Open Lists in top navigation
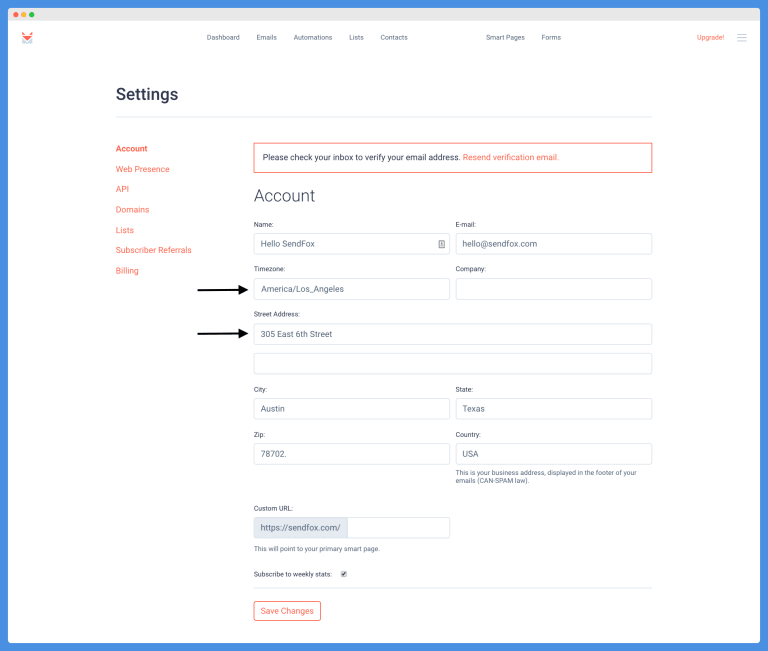 coord(356,37)
